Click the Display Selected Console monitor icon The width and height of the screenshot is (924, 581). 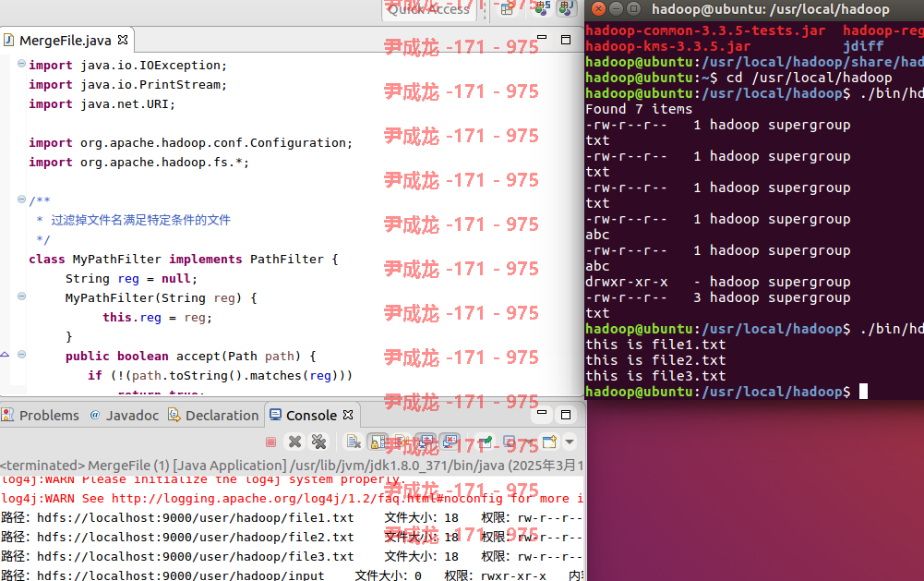[510, 442]
